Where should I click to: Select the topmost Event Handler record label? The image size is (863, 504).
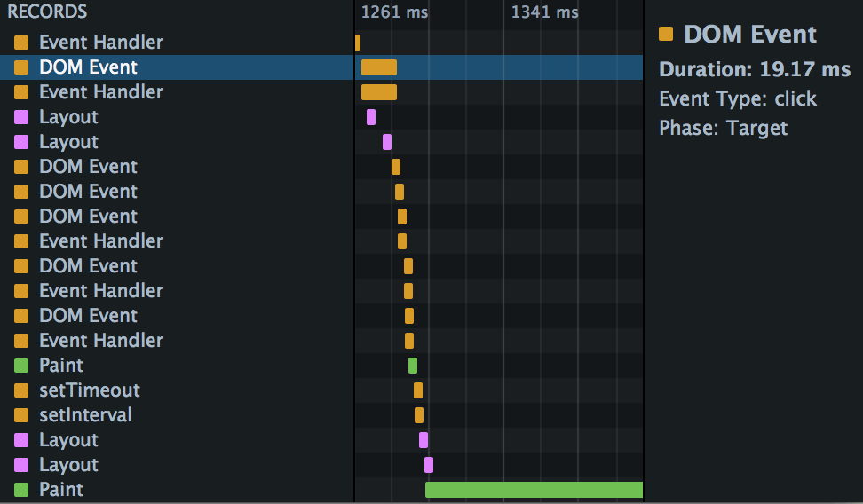coord(101,43)
